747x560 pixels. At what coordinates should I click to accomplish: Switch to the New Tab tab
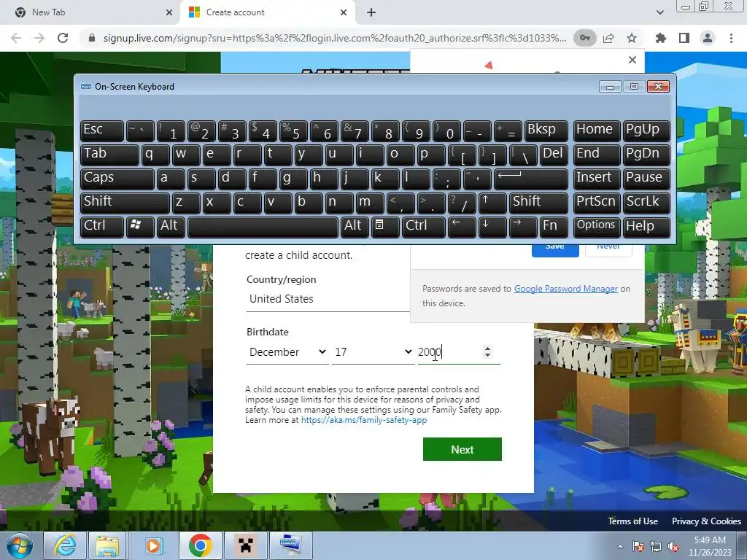point(88,12)
